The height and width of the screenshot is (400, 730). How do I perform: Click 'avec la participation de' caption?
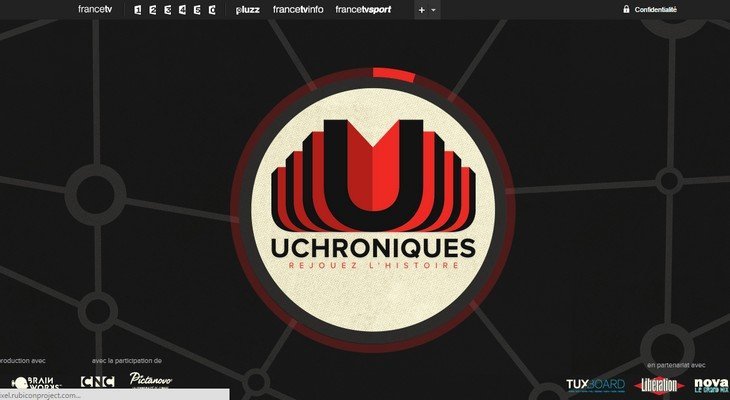coord(127,361)
